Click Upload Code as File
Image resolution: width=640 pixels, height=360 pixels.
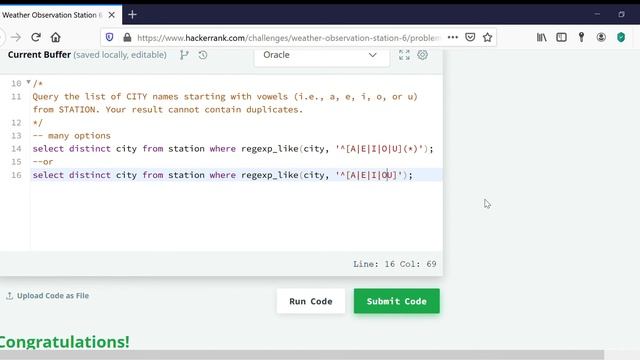click(48, 296)
